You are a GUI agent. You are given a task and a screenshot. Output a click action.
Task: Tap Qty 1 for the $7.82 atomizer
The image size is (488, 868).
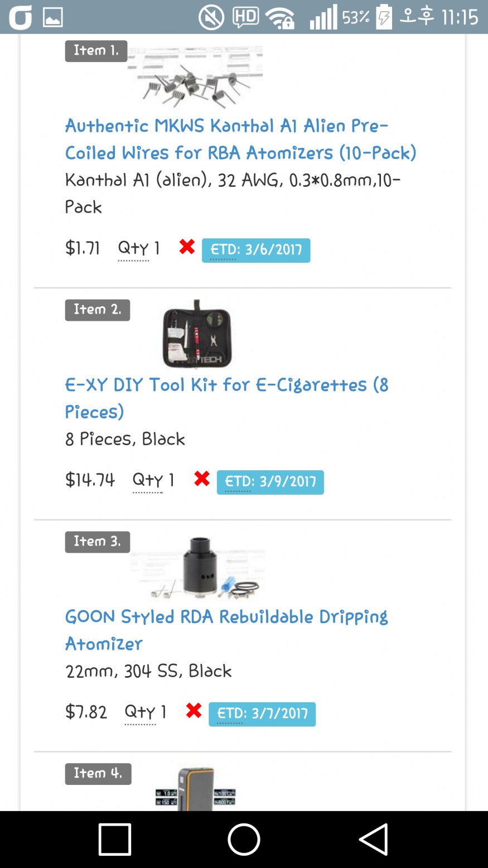[146, 712]
